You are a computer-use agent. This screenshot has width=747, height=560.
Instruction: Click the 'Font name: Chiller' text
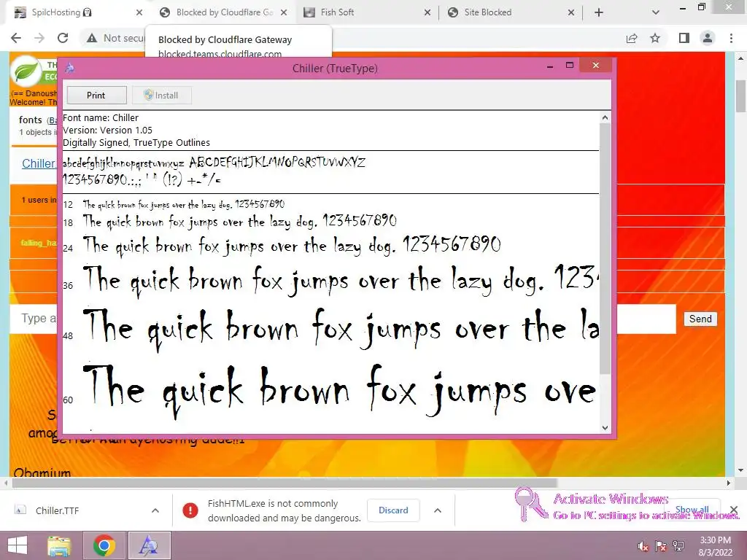click(101, 117)
